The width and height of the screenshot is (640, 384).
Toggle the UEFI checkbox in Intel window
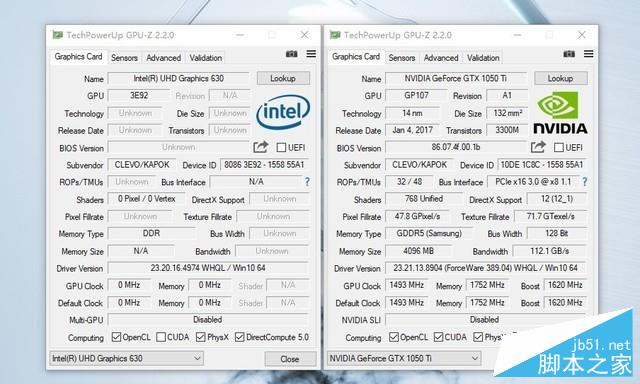point(281,147)
